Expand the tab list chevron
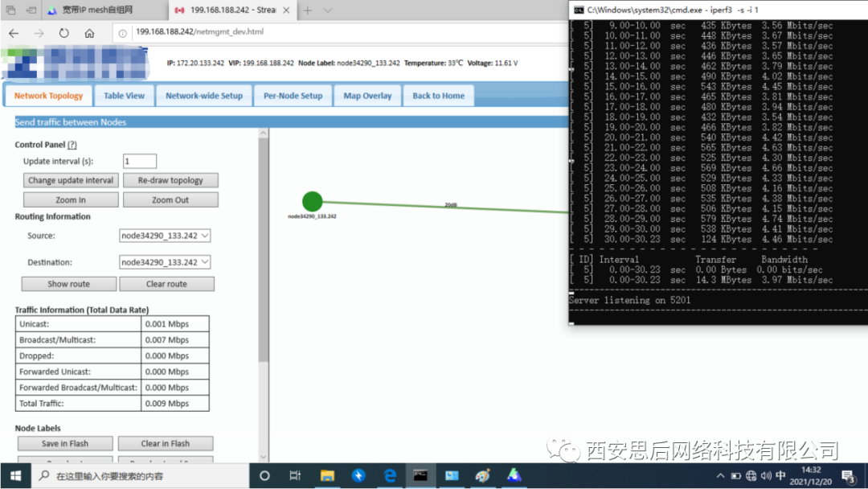Screen dimensions: 868x489 point(328,10)
